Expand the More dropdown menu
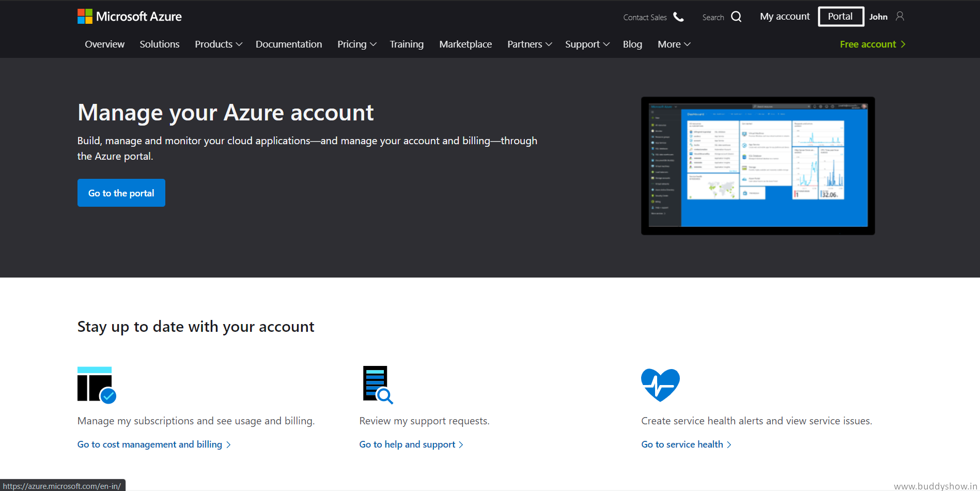This screenshot has height=491, width=980. tap(674, 44)
